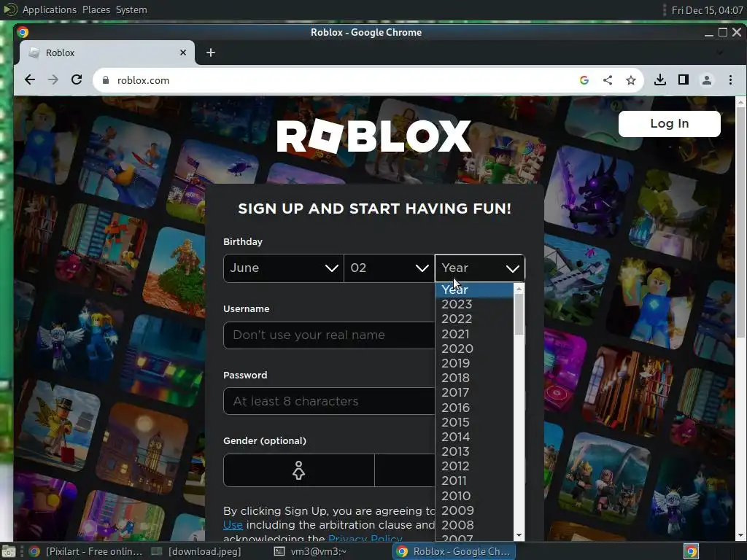The image size is (747, 560).
Task: Click the Log In button
Action: (670, 124)
